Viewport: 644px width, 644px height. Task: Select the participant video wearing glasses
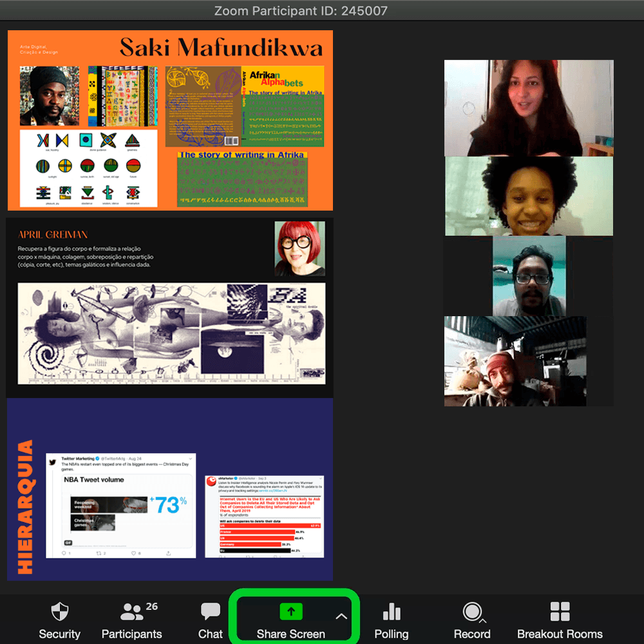coord(529,276)
